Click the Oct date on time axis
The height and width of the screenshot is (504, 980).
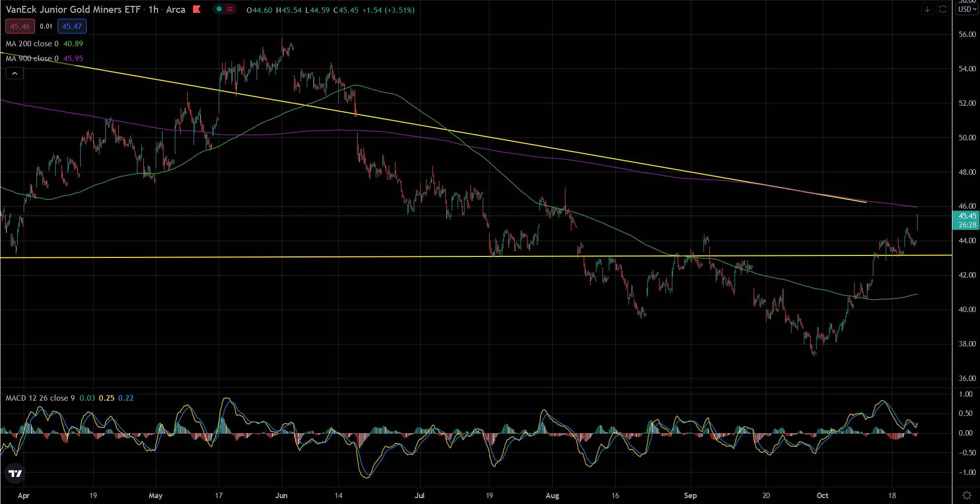822,496
